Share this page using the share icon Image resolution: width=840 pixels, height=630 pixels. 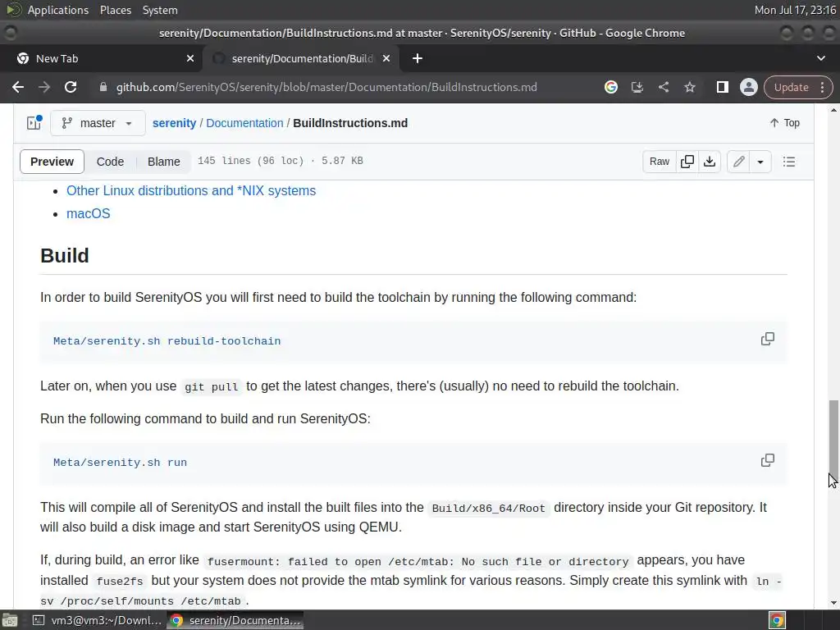pyautogui.click(x=663, y=87)
